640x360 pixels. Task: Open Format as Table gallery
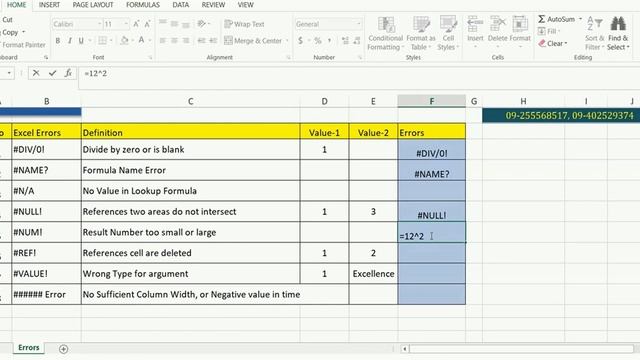(420, 33)
